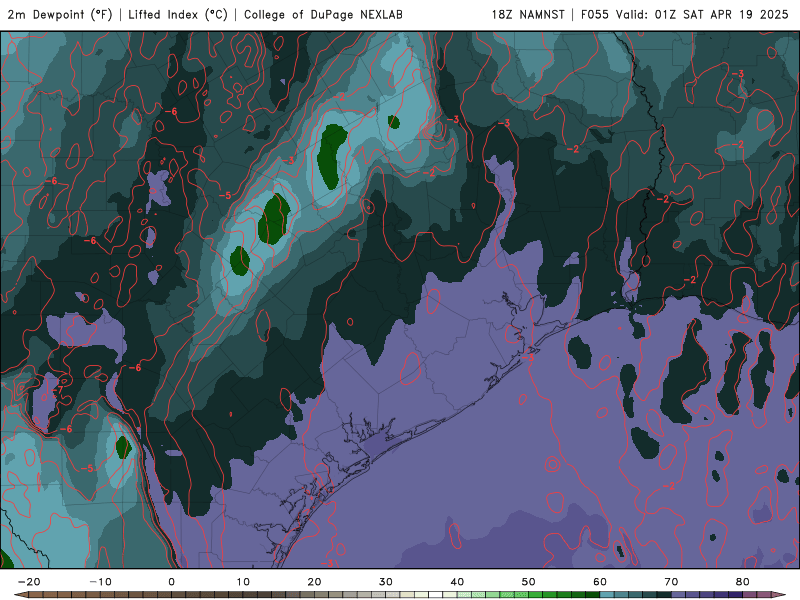Screen dimensions: 800x600
Task: Click the "-10" color scale label
Action: click(x=100, y=582)
